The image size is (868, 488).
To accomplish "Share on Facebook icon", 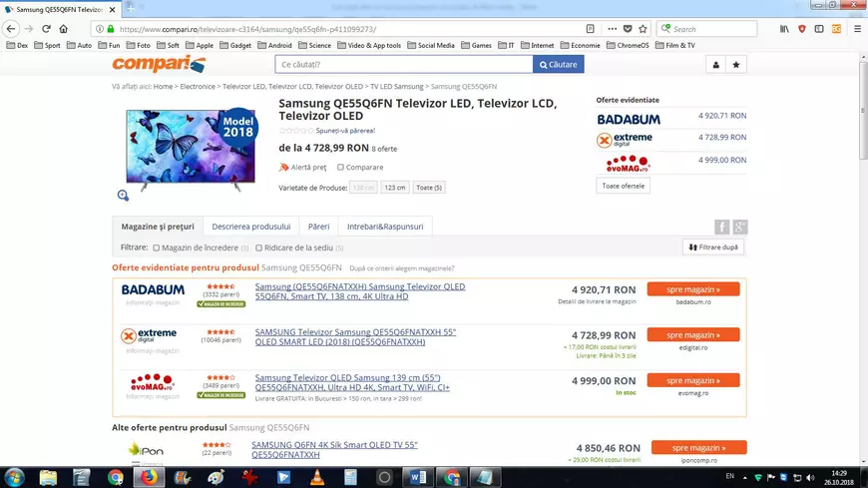I will point(721,227).
